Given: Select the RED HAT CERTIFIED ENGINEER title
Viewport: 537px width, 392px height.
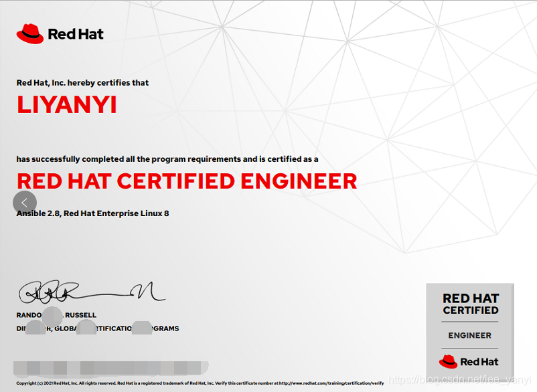Looking at the screenshot, I should tap(187, 181).
